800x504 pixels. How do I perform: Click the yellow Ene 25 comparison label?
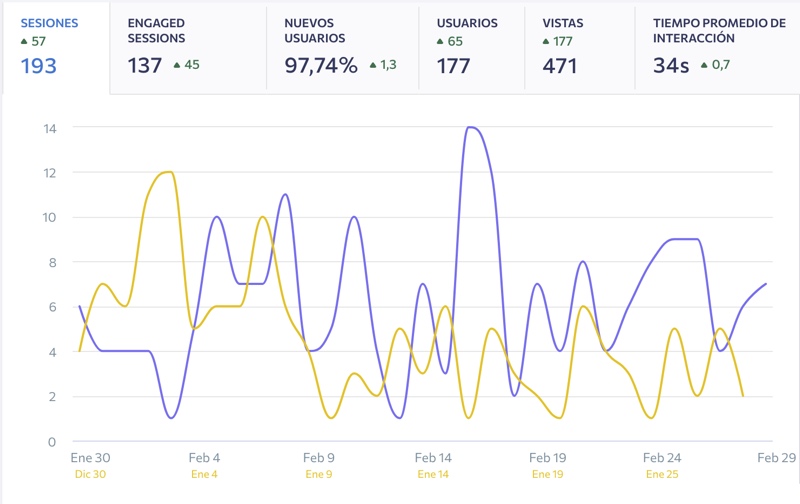pyautogui.click(x=662, y=474)
